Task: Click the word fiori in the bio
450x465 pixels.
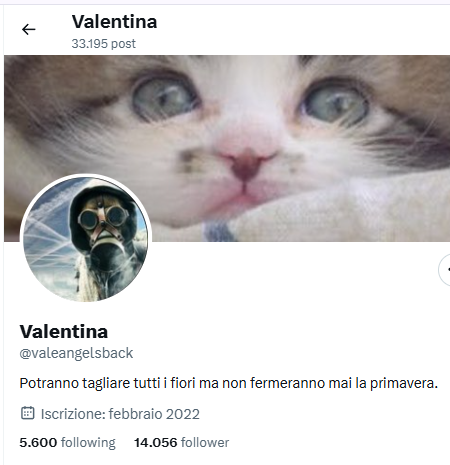Action: (183, 383)
